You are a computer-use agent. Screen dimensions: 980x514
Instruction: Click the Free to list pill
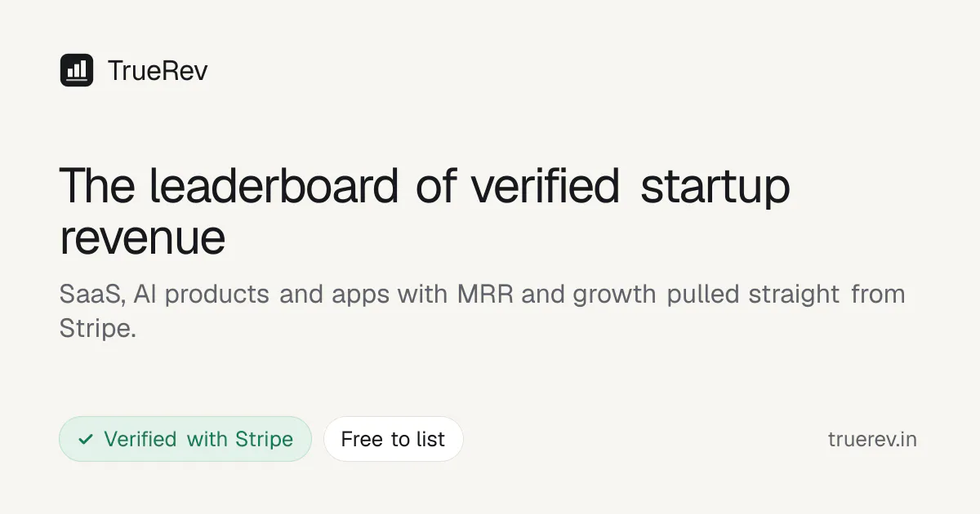(393, 439)
